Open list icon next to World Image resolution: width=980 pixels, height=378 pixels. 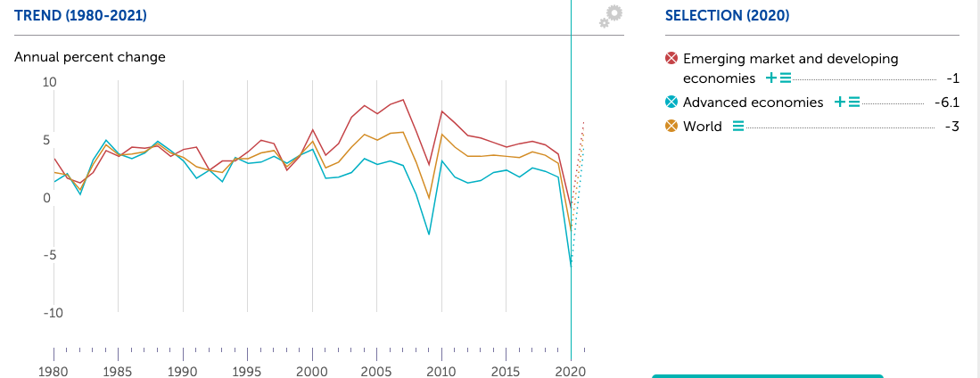(737, 127)
